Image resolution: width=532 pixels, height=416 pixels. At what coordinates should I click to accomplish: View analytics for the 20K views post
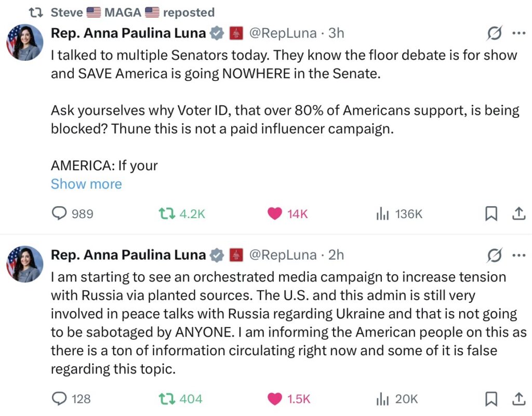382,399
